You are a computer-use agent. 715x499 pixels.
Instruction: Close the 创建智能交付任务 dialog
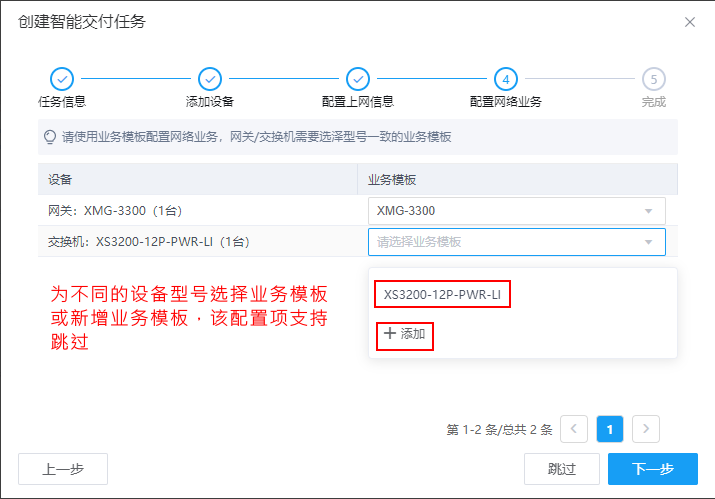689,22
